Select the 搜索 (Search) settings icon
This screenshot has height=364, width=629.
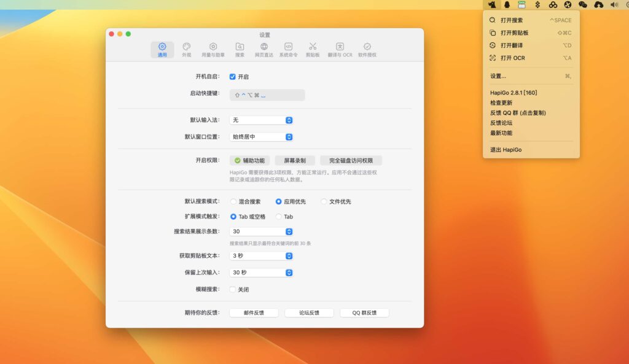click(x=238, y=49)
